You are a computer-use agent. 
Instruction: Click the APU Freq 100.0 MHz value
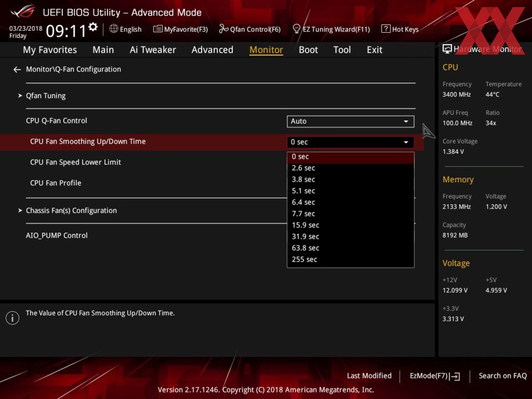click(457, 123)
